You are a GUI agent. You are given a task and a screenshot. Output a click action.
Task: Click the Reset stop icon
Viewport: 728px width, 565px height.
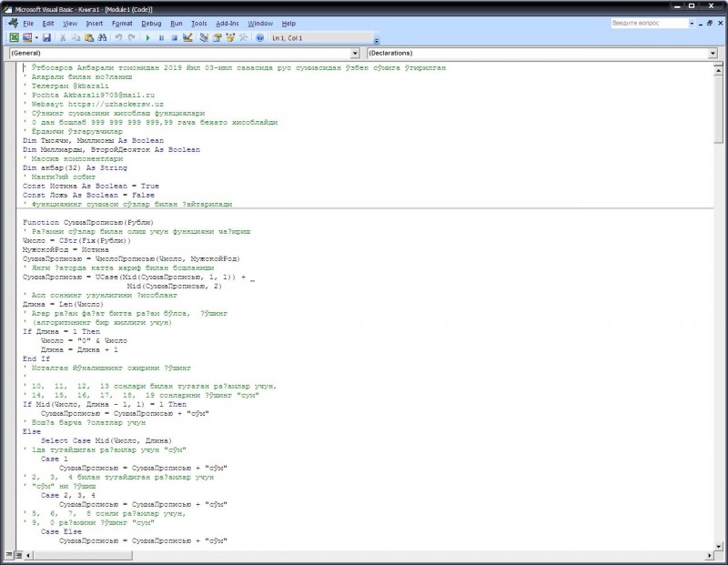coord(174,38)
